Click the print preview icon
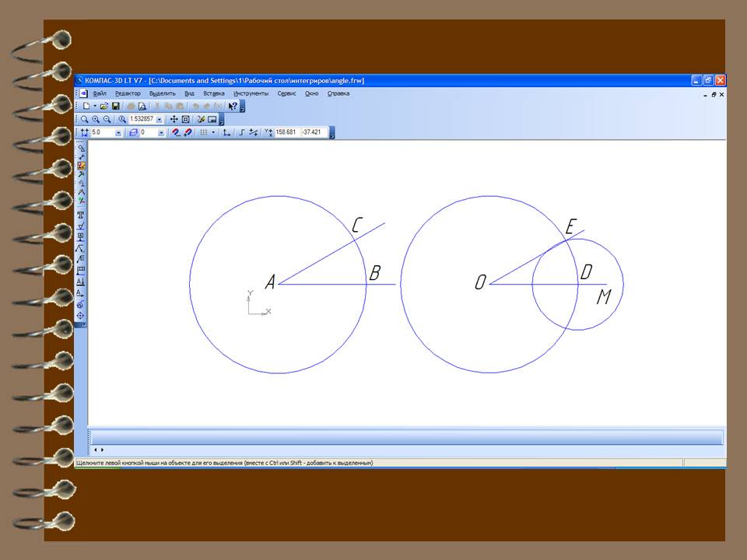The width and height of the screenshot is (747, 560). 142,106
